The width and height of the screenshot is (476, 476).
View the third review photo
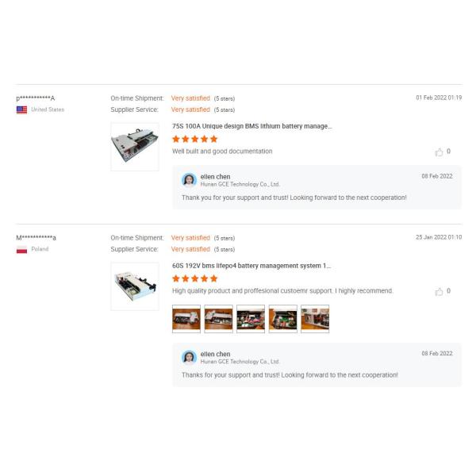pos(251,319)
